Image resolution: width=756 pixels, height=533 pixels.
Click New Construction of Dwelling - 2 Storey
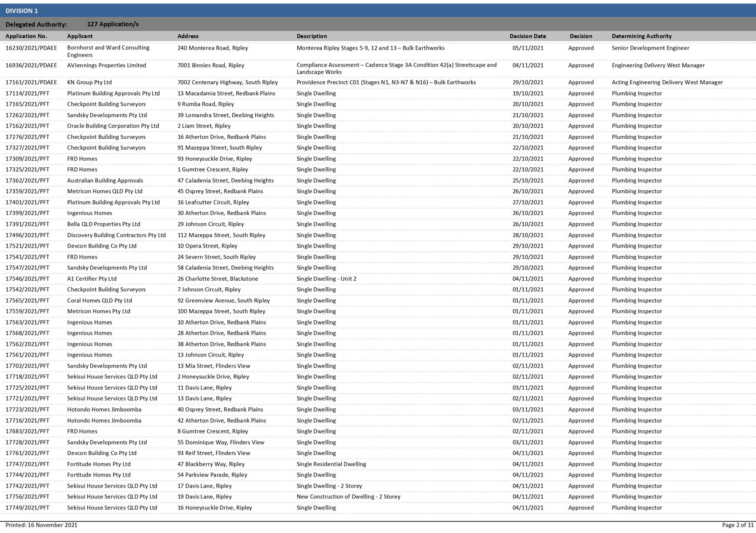pos(348,497)
